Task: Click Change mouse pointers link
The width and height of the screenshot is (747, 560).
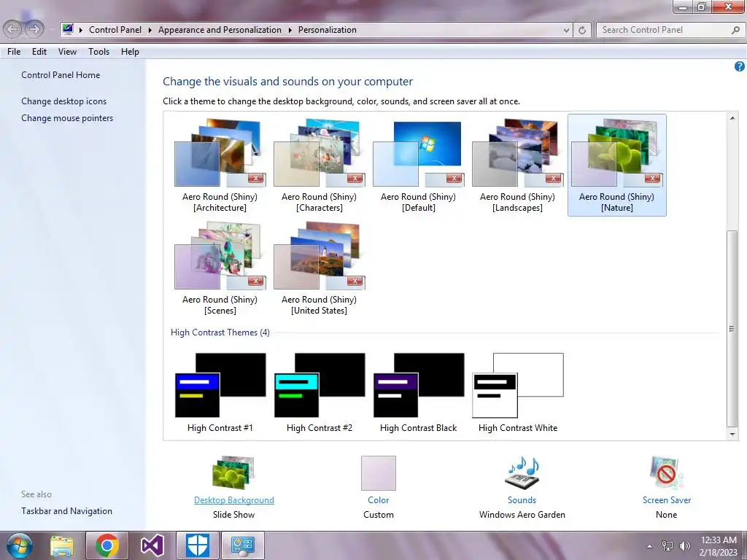Action: point(67,118)
